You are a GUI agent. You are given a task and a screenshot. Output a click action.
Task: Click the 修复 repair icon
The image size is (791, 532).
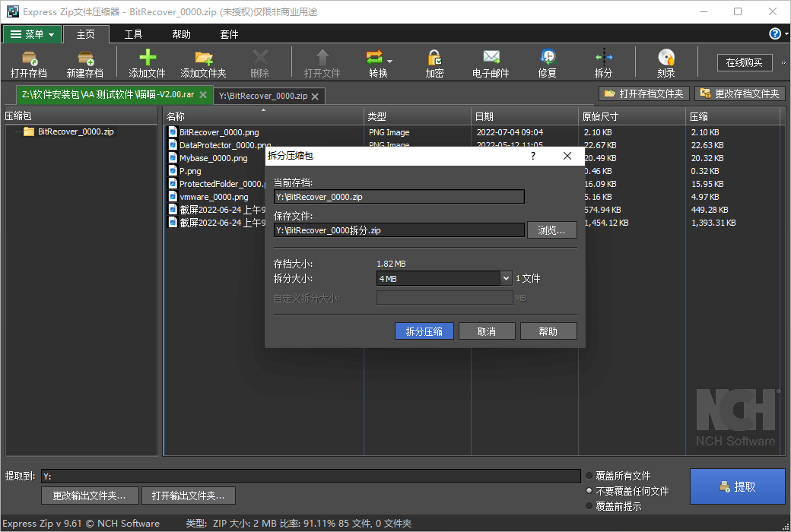pos(548,57)
